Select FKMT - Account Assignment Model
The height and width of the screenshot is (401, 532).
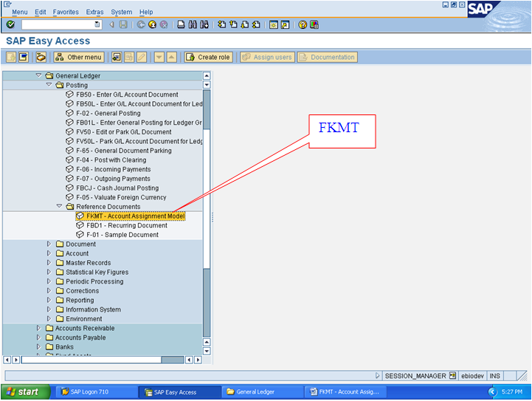[131, 216]
